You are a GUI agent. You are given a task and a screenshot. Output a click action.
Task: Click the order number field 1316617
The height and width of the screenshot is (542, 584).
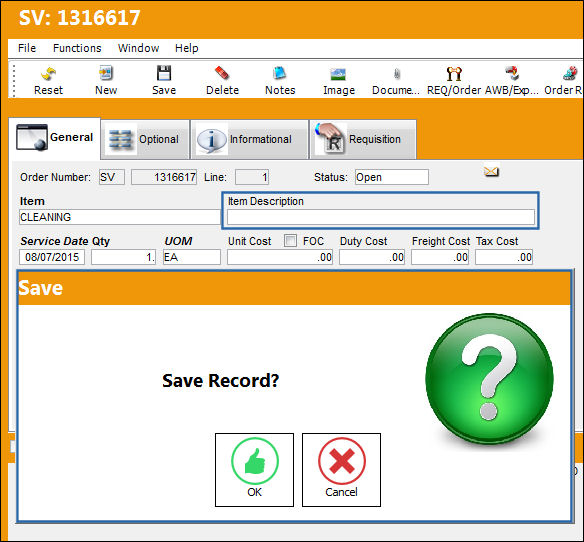coord(164,177)
